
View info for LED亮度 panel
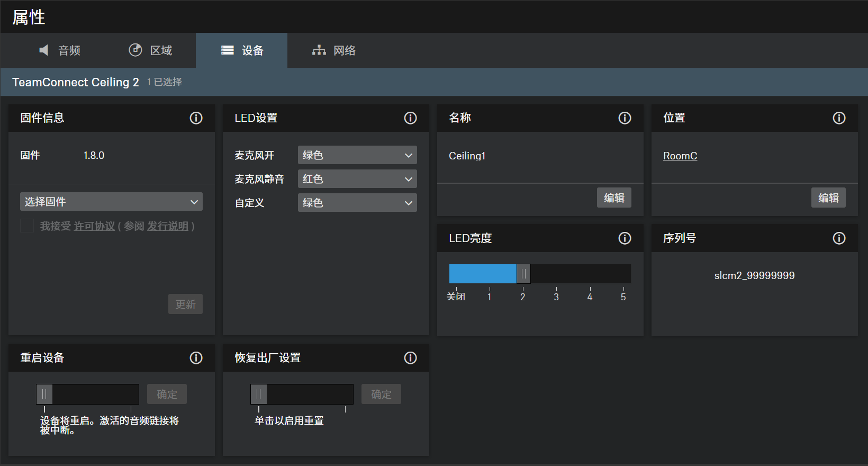pos(625,238)
